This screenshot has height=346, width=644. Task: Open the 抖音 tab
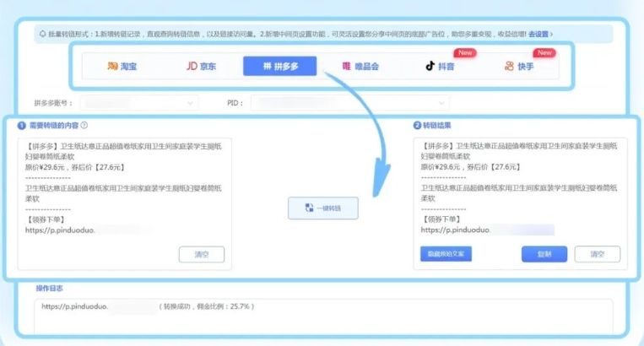click(440, 66)
